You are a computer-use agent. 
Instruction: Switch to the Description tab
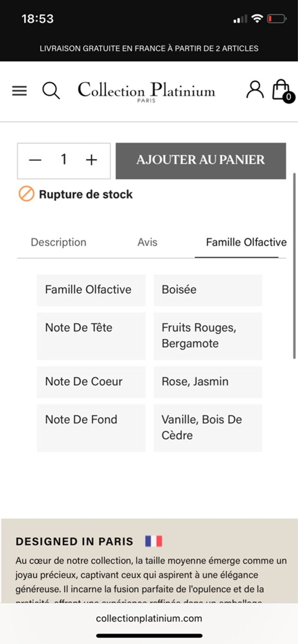(59, 242)
